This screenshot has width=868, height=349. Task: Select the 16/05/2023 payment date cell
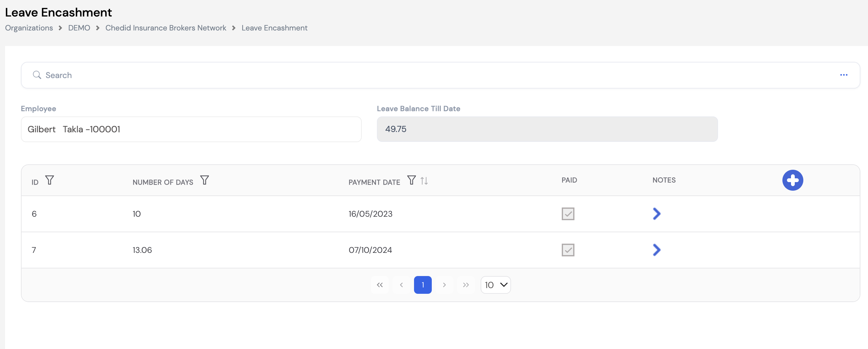coord(370,214)
